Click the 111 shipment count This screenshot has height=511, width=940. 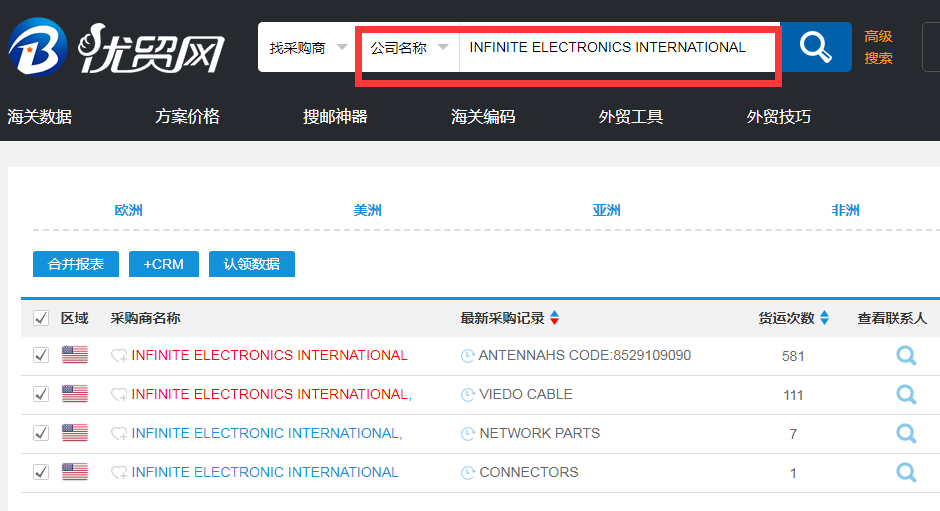[793, 395]
